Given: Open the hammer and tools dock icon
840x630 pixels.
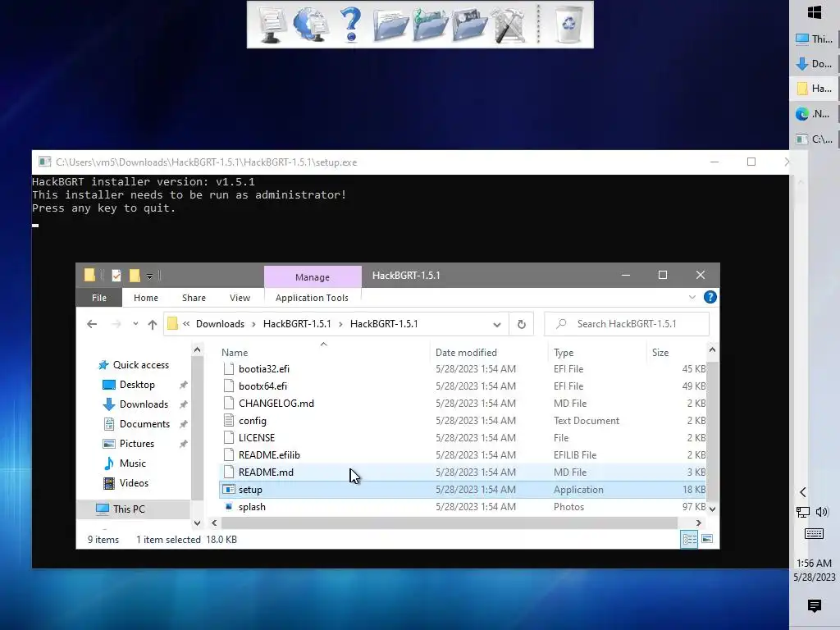Looking at the screenshot, I should (509, 25).
